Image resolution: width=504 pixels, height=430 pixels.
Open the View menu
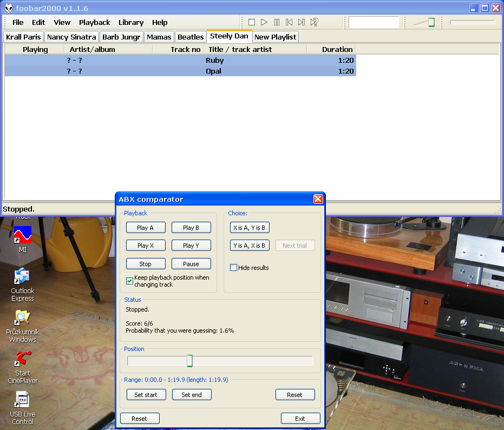tap(62, 23)
